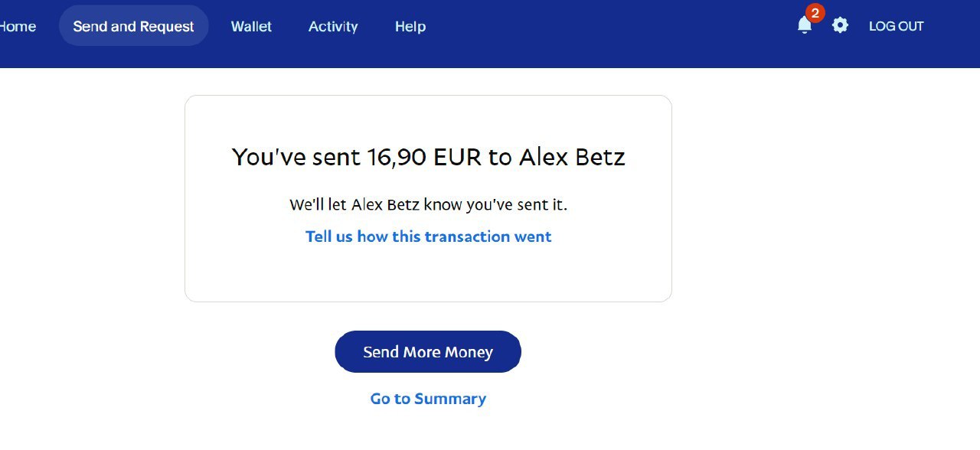Click recipient name Alex Betz in heading
This screenshot has width=980, height=450.
tap(572, 157)
